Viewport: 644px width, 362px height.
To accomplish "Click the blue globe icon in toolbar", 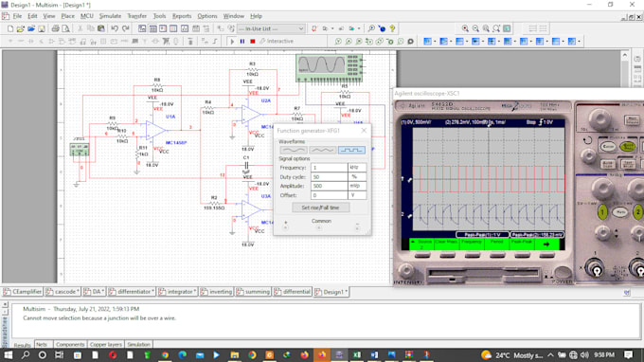I will point(383,28).
